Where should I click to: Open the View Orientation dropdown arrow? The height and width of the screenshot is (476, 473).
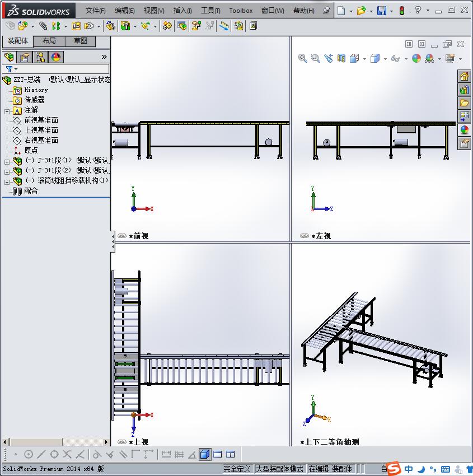point(364,59)
